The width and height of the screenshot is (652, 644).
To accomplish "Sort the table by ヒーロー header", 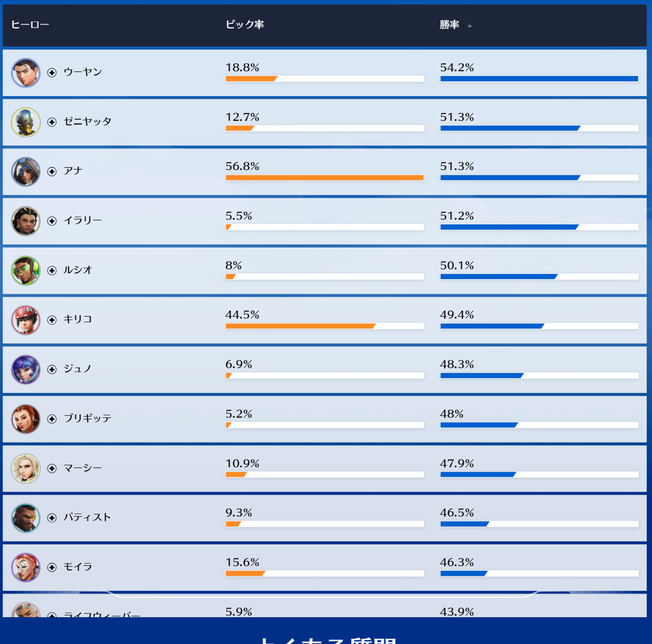I will click(x=30, y=25).
